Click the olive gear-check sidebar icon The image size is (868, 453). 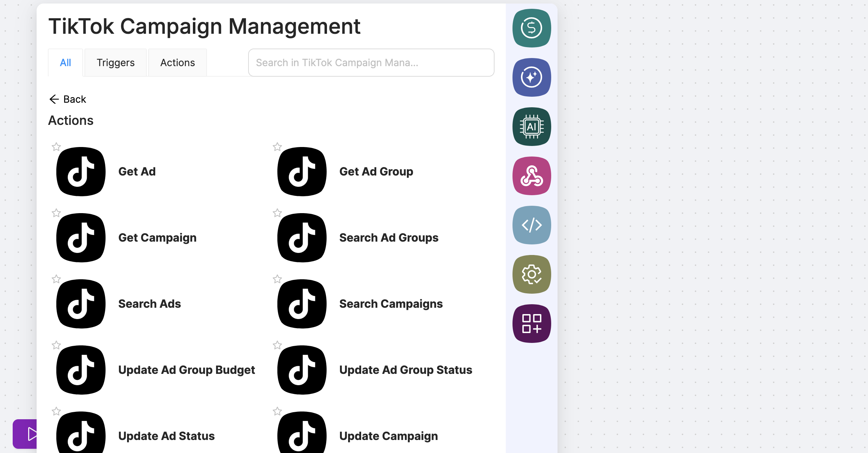coord(532,274)
